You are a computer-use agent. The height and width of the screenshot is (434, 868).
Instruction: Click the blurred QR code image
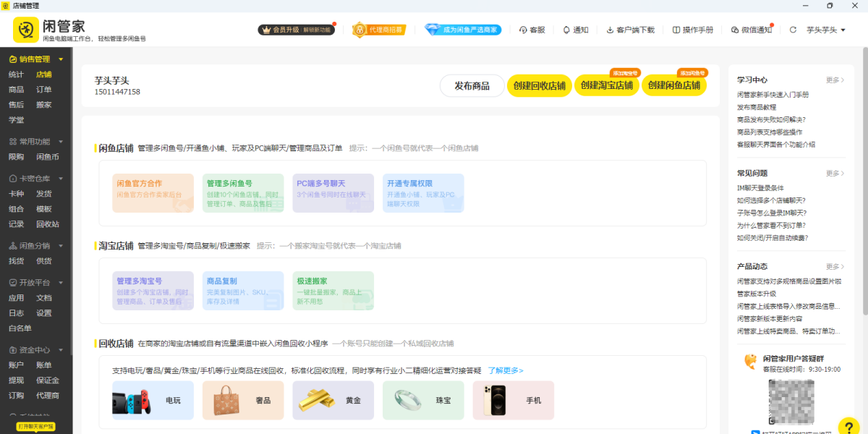point(791,401)
